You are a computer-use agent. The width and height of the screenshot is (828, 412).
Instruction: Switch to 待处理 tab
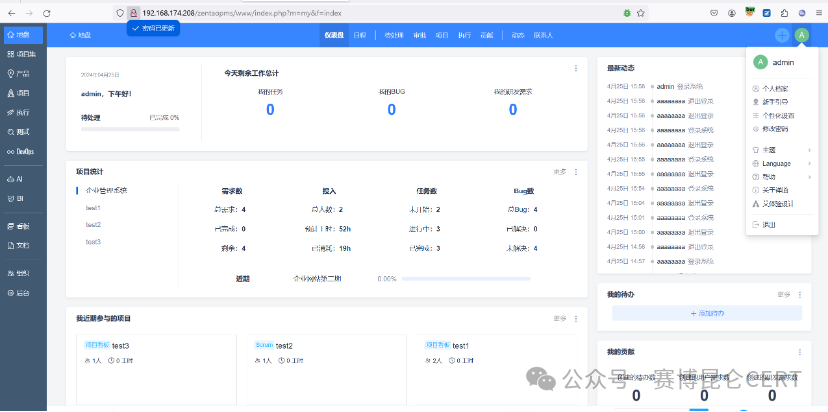click(x=394, y=35)
